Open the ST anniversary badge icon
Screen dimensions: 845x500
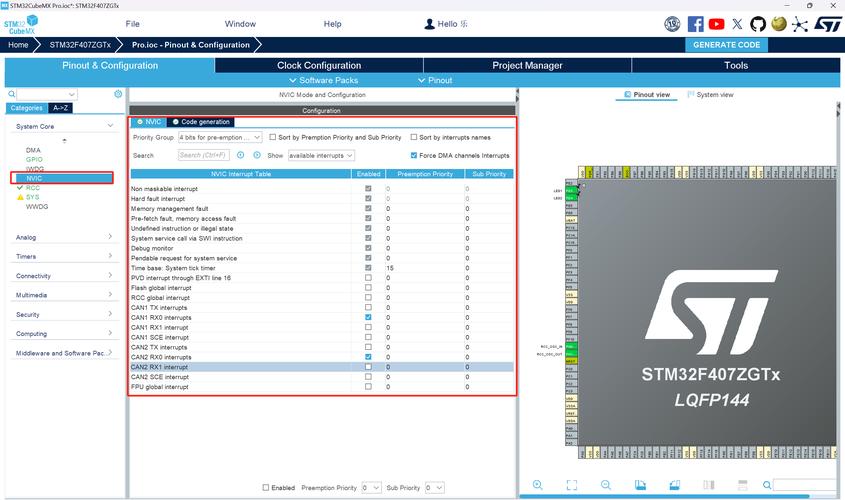672,24
